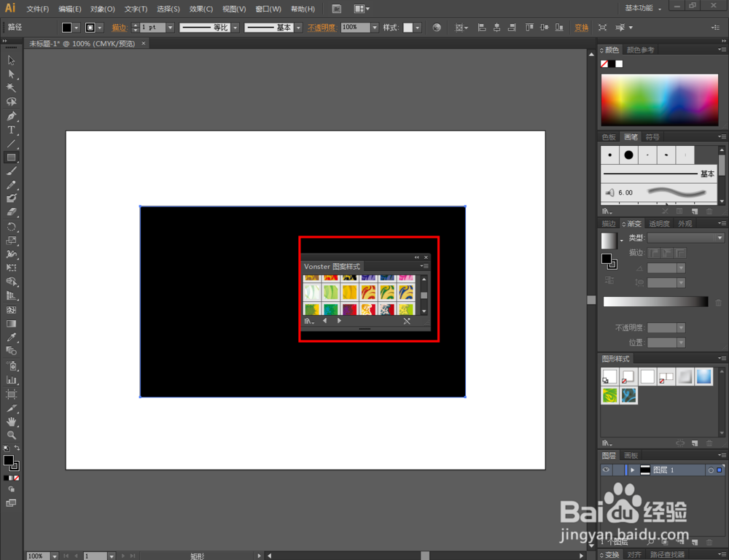Image resolution: width=729 pixels, height=560 pixels.
Task: Expand 图层 1 disclosure triangle
Action: (x=632, y=470)
